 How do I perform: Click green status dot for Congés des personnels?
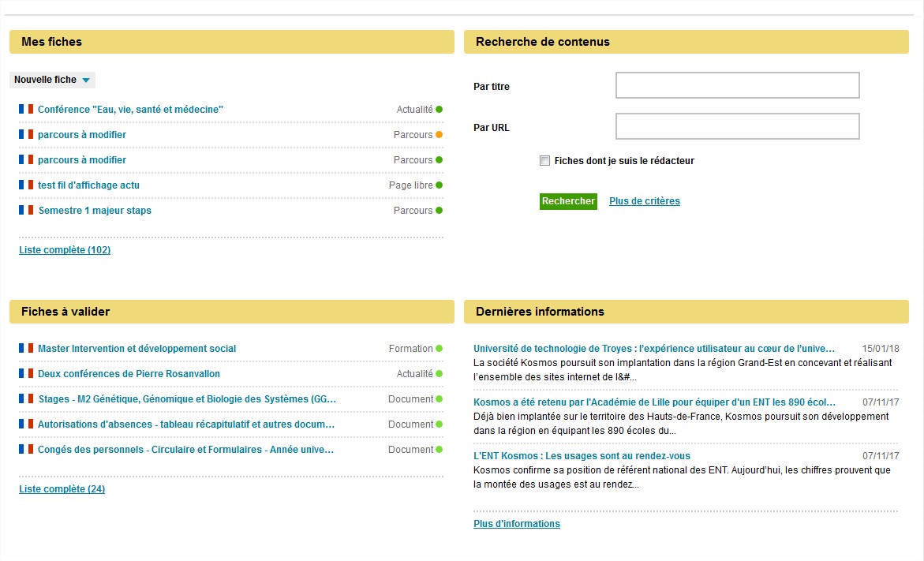coord(439,450)
